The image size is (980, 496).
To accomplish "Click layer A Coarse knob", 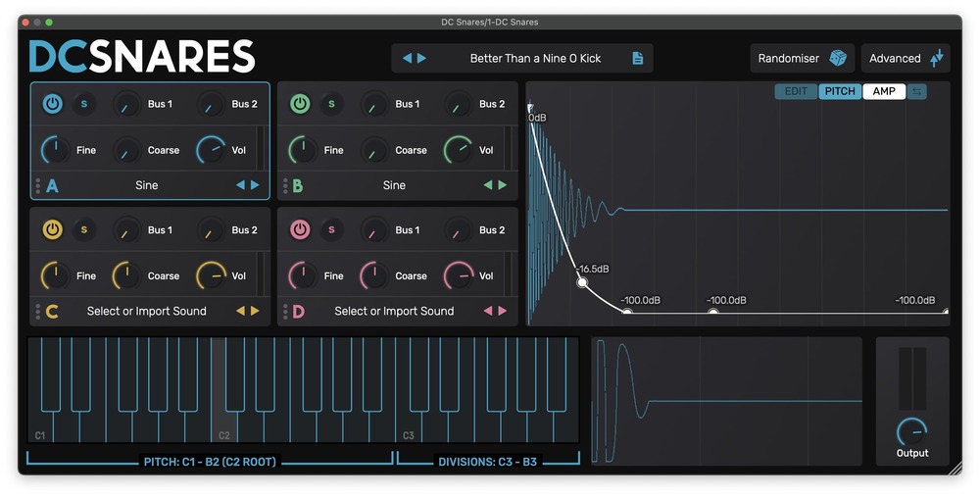I will pyautogui.click(x=126, y=150).
